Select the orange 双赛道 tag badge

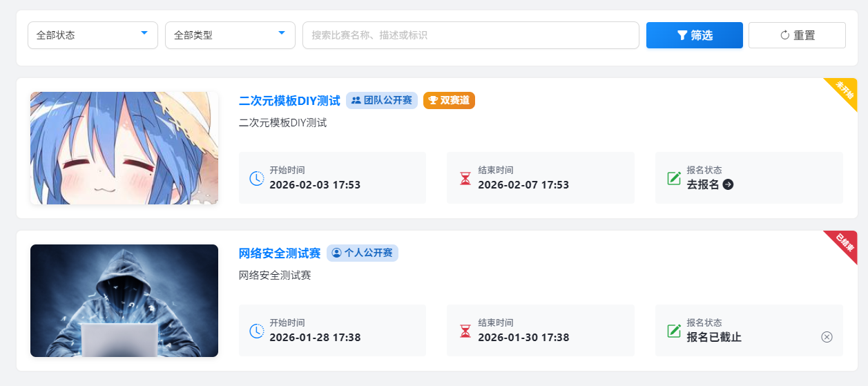(x=449, y=101)
